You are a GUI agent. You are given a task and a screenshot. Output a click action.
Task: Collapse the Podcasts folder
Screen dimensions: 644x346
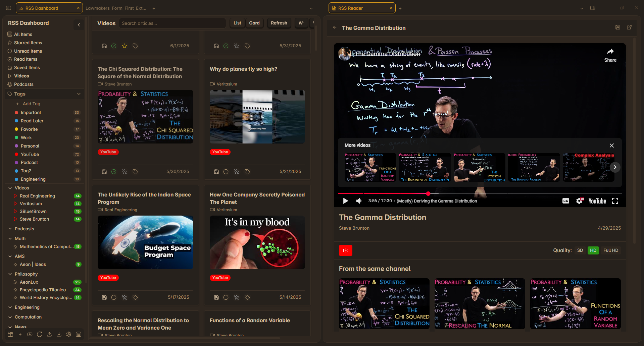point(10,229)
